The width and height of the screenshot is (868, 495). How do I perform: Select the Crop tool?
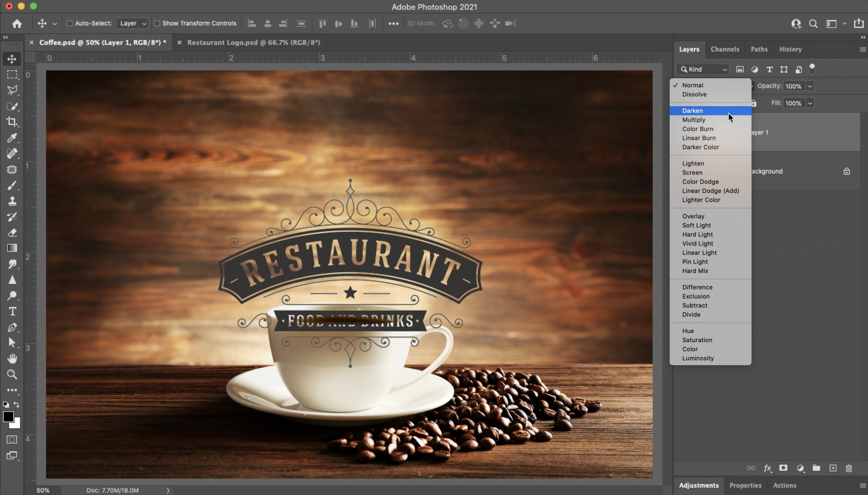(x=12, y=122)
